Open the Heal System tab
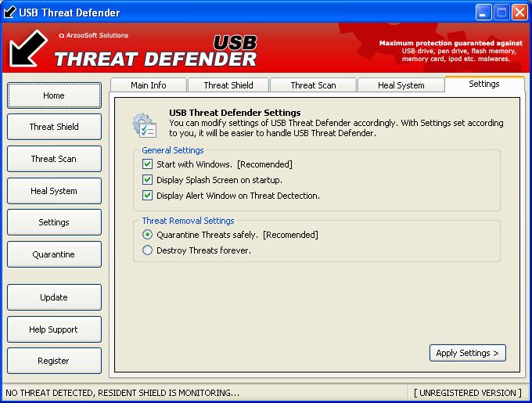The height and width of the screenshot is (403, 532). [401, 85]
